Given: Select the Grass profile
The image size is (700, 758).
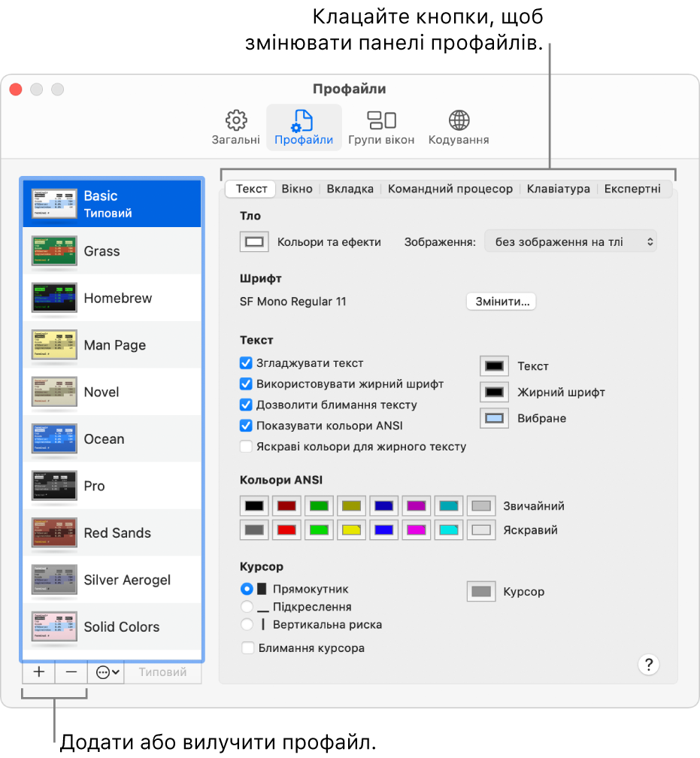Looking at the screenshot, I should [112, 251].
